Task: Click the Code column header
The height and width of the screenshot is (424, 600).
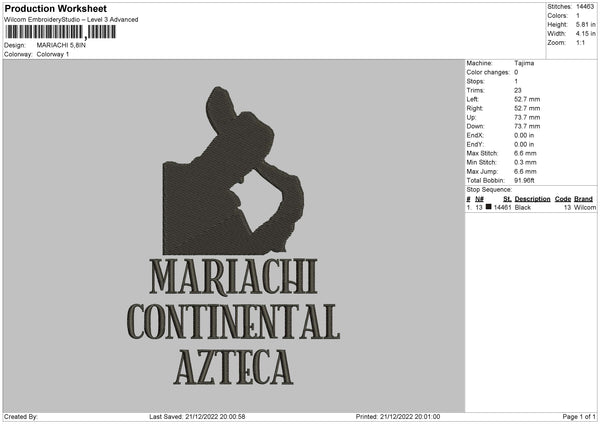Action: click(562, 199)
